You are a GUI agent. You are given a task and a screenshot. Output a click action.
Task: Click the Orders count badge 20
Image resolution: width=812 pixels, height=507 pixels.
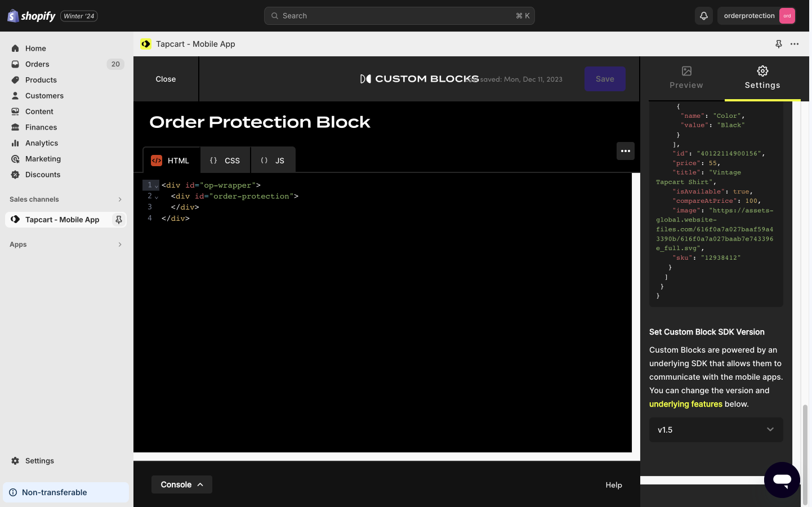pos(115,64)
